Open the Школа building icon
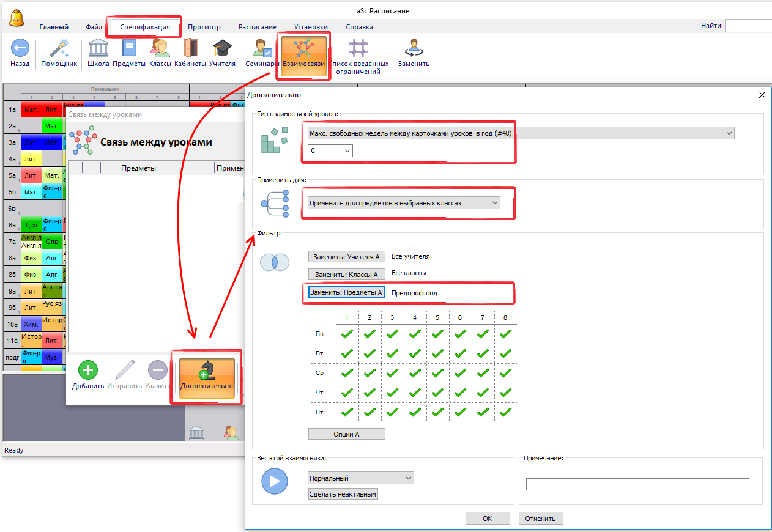This screenshot has width=772, height=532. (x=98, y=49)
